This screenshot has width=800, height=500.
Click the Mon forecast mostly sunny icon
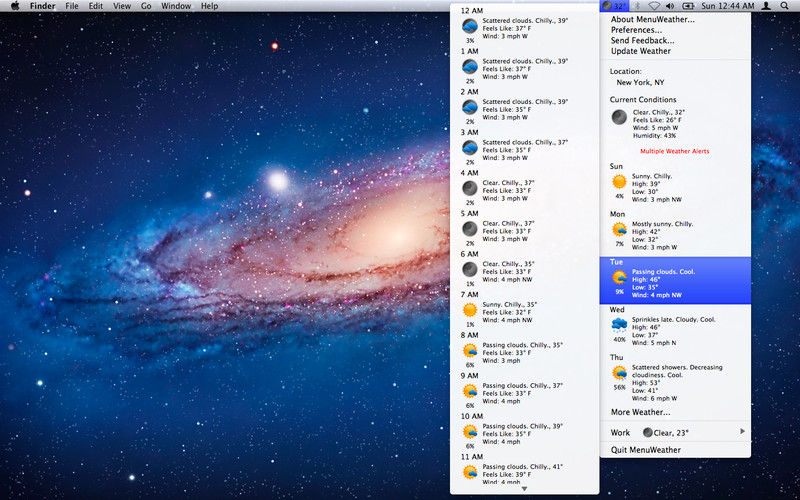620,230
